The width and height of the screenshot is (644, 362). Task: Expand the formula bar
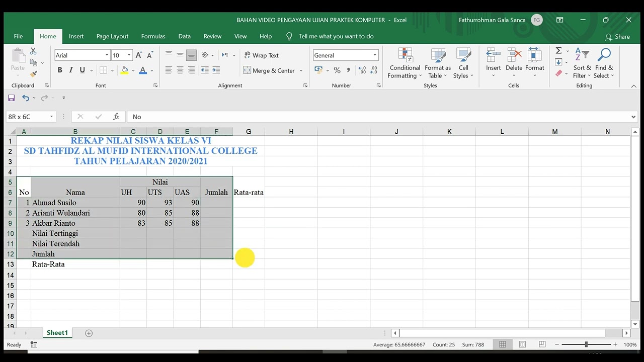[x=633, y=117]
